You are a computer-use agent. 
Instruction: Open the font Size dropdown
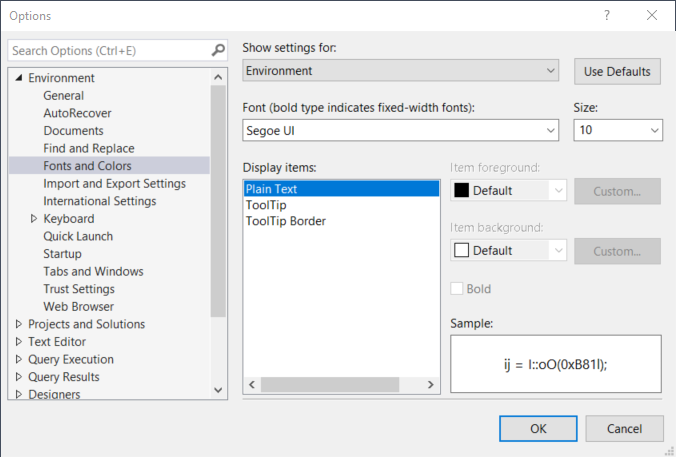click(x=618, y=130)
